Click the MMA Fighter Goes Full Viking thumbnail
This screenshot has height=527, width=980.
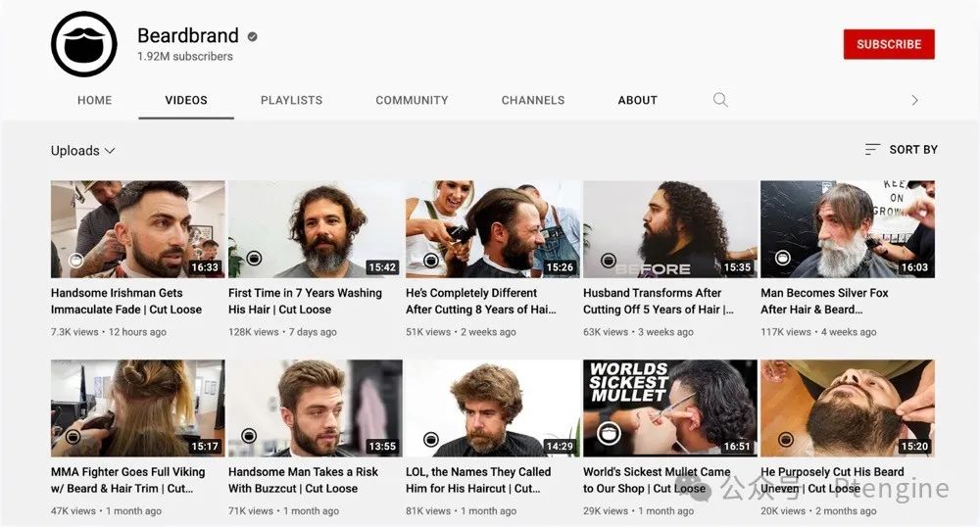click(137, 407)
